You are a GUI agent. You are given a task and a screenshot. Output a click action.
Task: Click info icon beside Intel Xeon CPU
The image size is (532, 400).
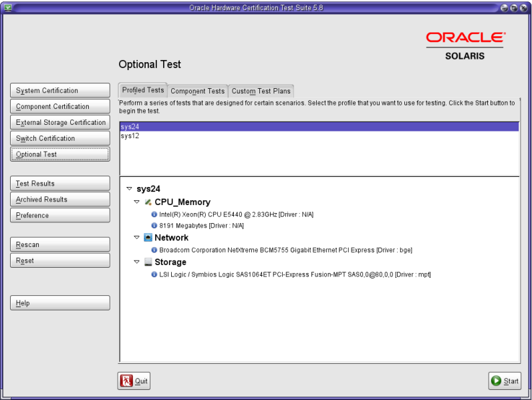point(154,214)
